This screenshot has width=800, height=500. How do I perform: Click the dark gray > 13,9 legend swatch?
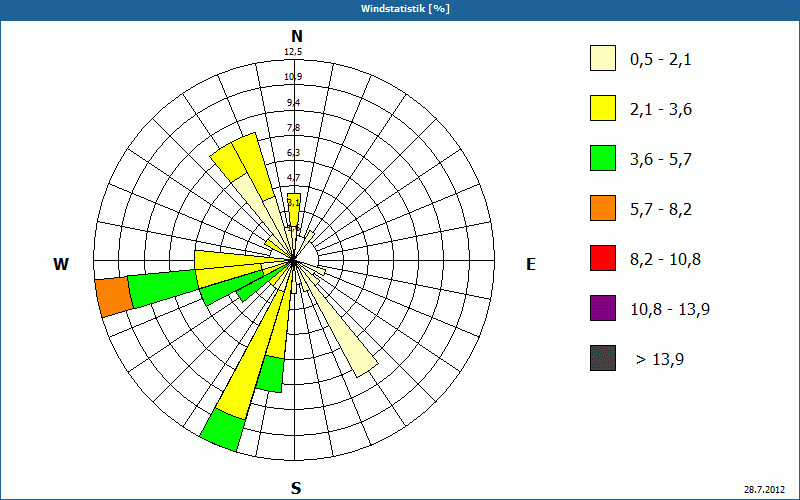coord(603,358)
